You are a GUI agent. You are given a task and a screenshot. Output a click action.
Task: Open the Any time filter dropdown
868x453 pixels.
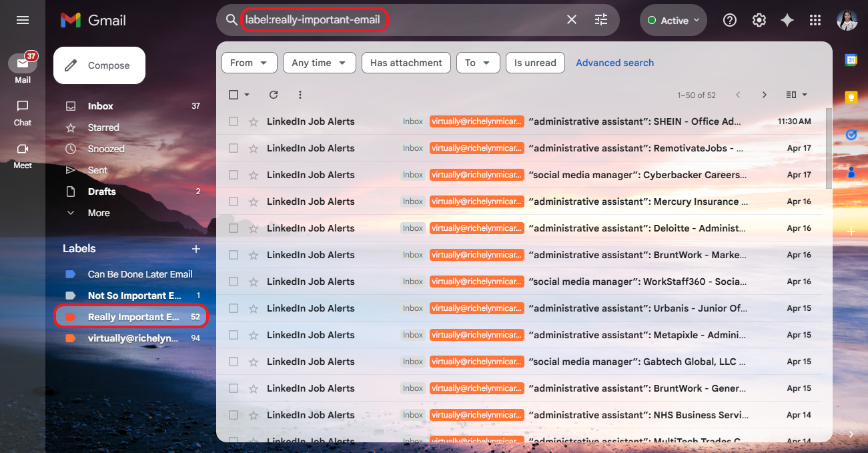coord(319,63)
